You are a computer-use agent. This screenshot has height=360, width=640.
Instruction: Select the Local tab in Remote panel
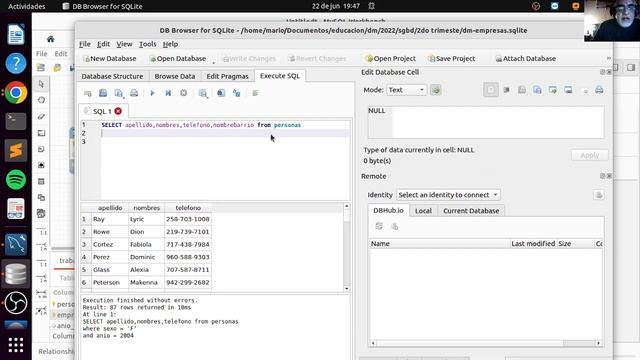[x=423, y=211]
